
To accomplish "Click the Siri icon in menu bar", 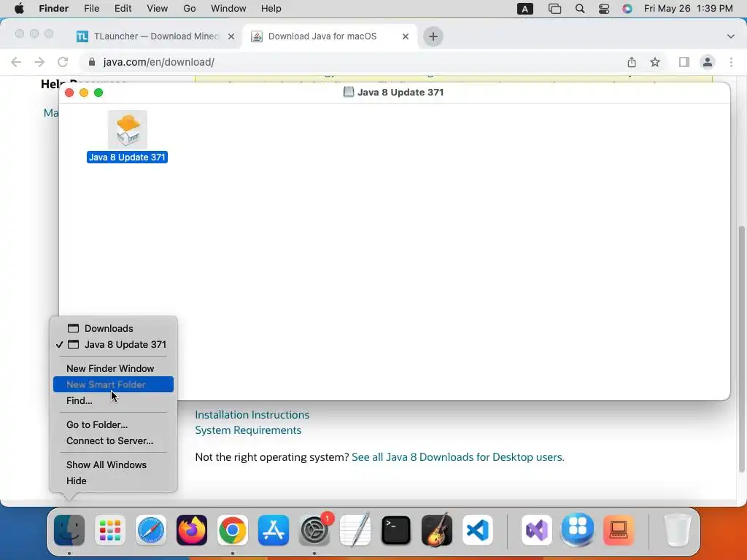I will coord(627,9).
